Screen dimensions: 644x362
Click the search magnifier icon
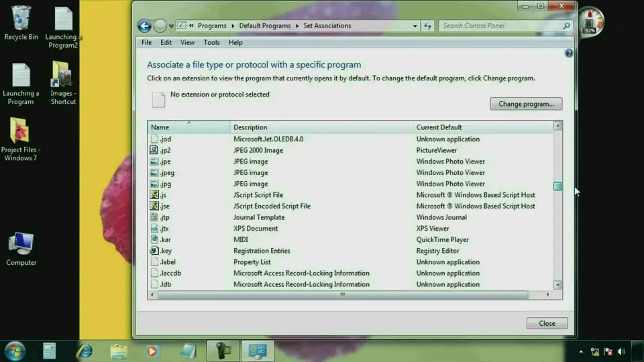click(x=566, y=26)
